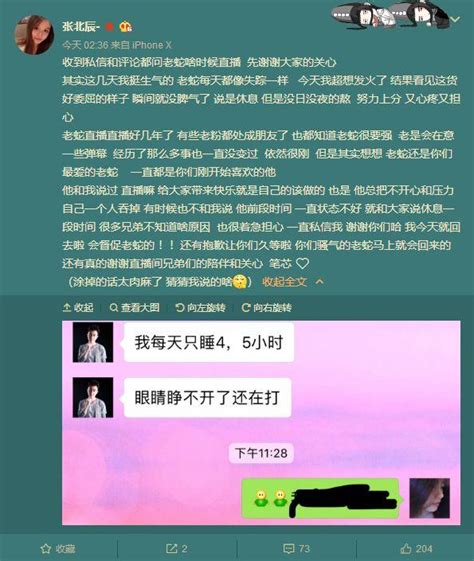Expand the post options chevron menu
474x561 pixels.
click(x=455, y=19)
